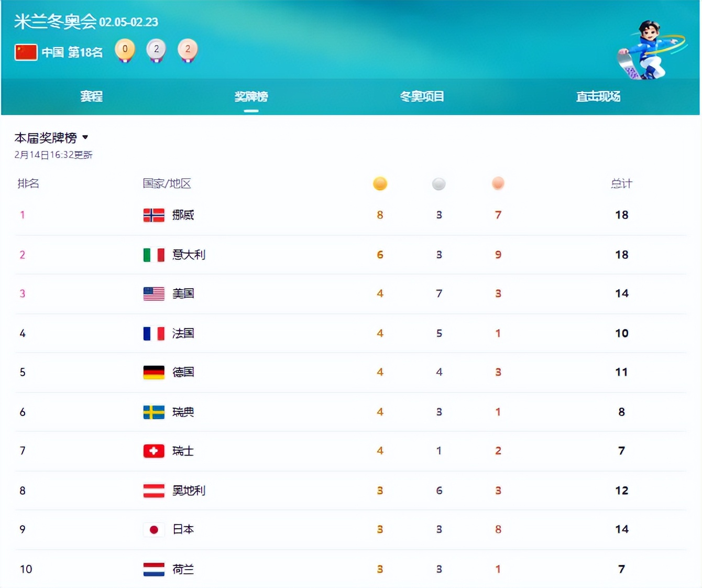Click the snowboarder mascot illustration
This screenshot has width=702, height=588.
tap(649, 51)
